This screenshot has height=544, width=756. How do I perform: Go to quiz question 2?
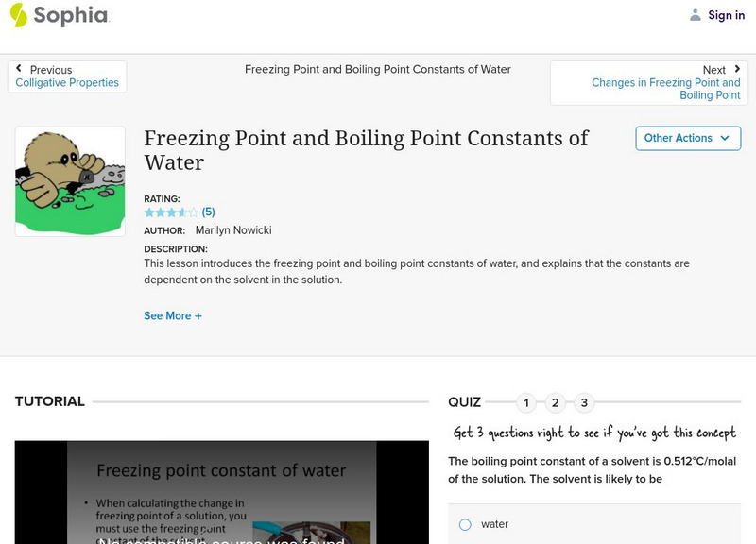point(556,403)
